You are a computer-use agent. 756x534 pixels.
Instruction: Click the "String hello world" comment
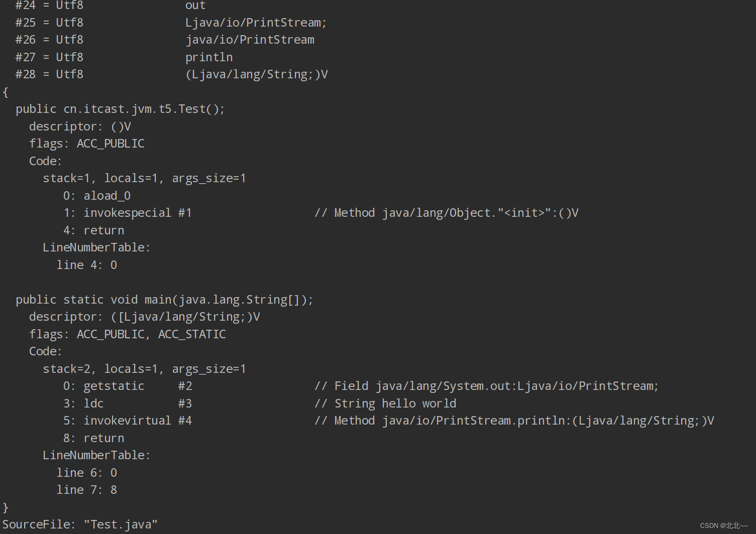(395, 404)
